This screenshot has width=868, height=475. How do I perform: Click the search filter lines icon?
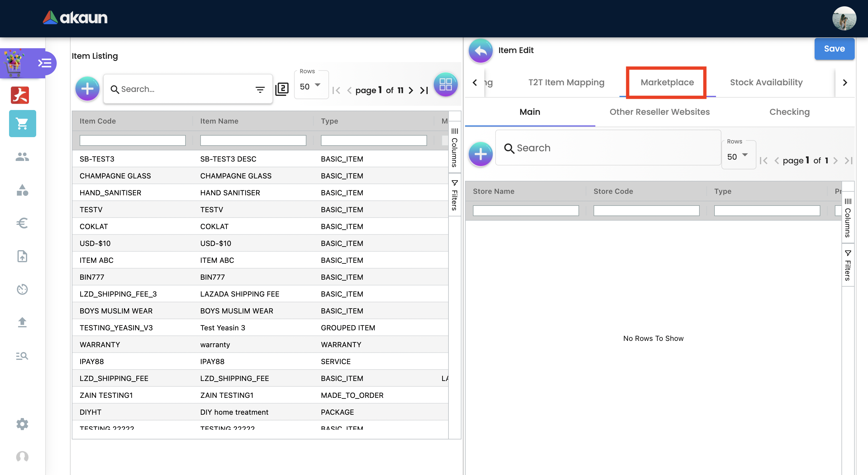coord(260,90)
